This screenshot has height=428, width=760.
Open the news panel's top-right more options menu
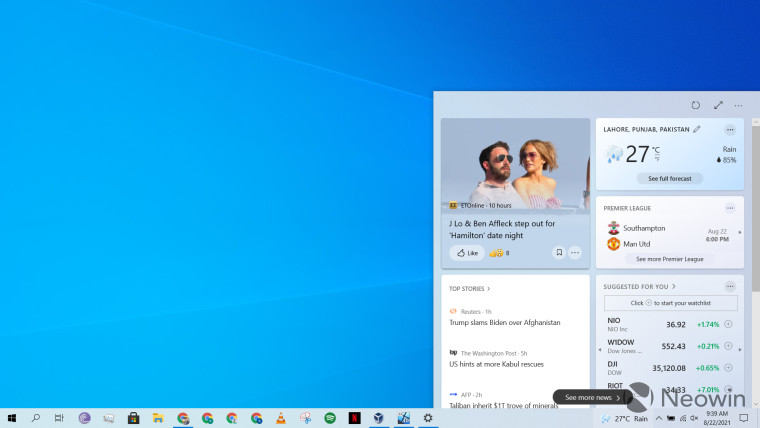pos(738,105)
